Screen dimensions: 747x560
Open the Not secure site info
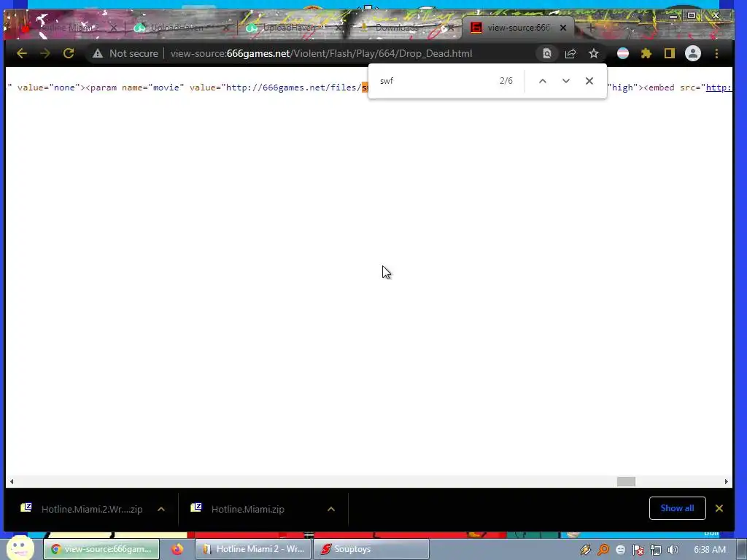(x=125, y=53)
